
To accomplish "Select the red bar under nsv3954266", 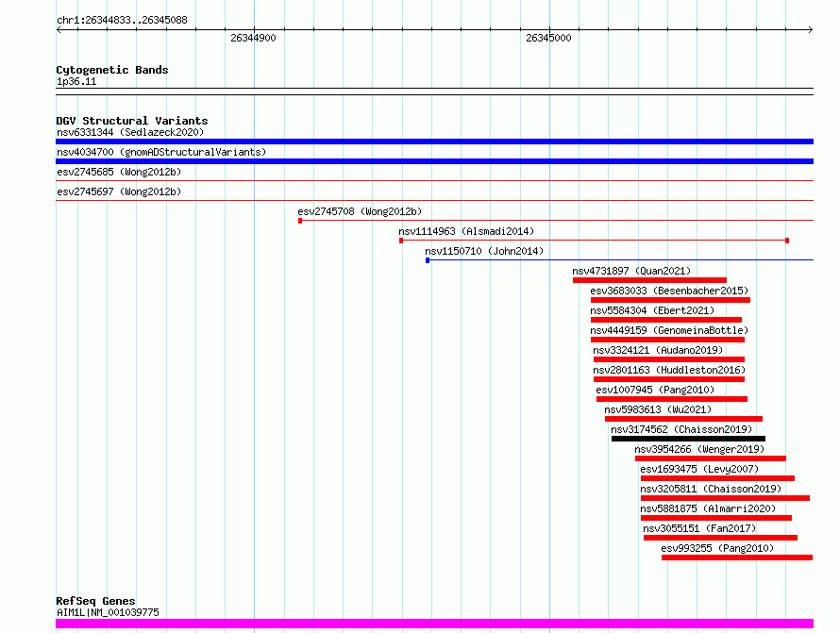I will coord(711,458).
